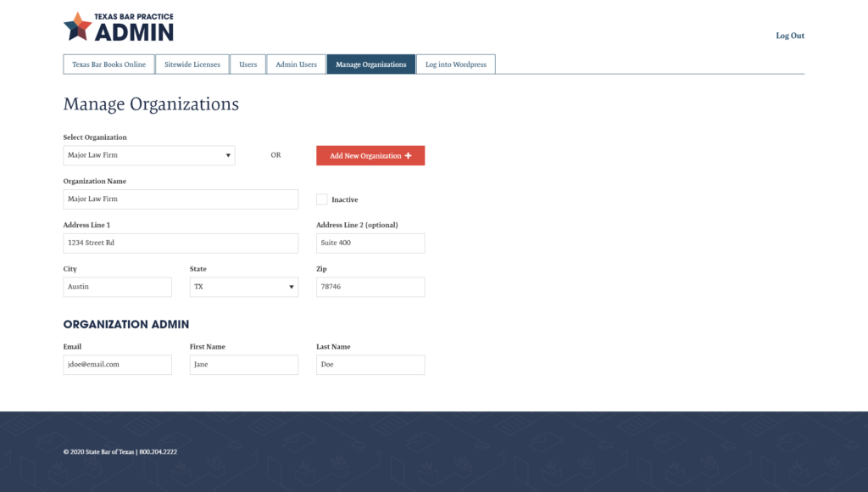Click the plus icon on Add New Organization
The height and width of the screenshot is (492, 868).
[409, 156]
